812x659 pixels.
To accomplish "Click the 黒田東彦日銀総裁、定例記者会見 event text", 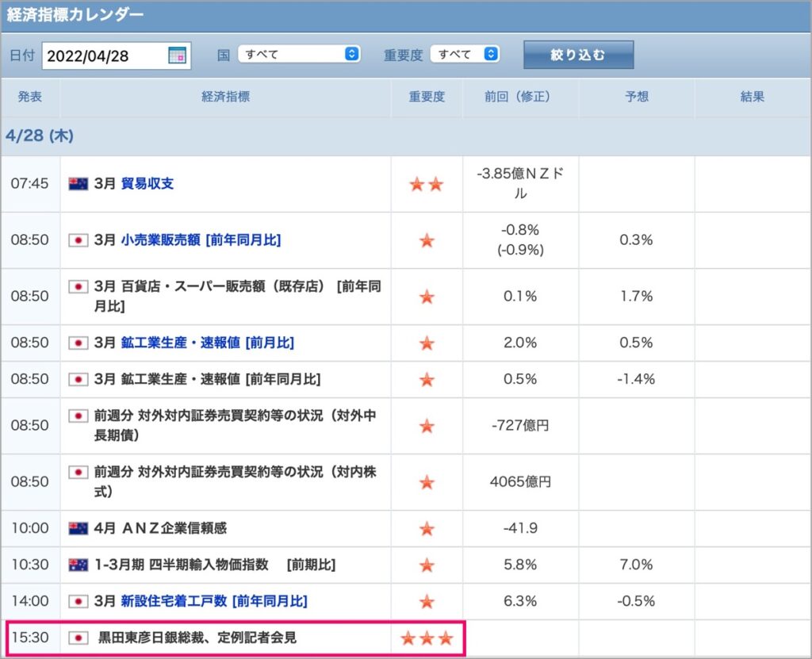I will tap(197, 638).
